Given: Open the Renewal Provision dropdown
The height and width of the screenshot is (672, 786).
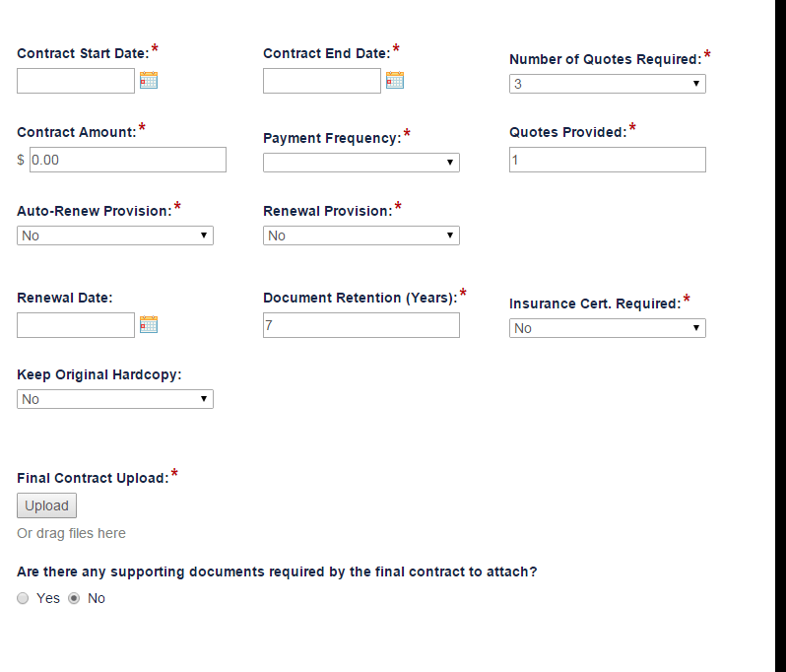Looking at the screenshot, I should tap(360, 235).
